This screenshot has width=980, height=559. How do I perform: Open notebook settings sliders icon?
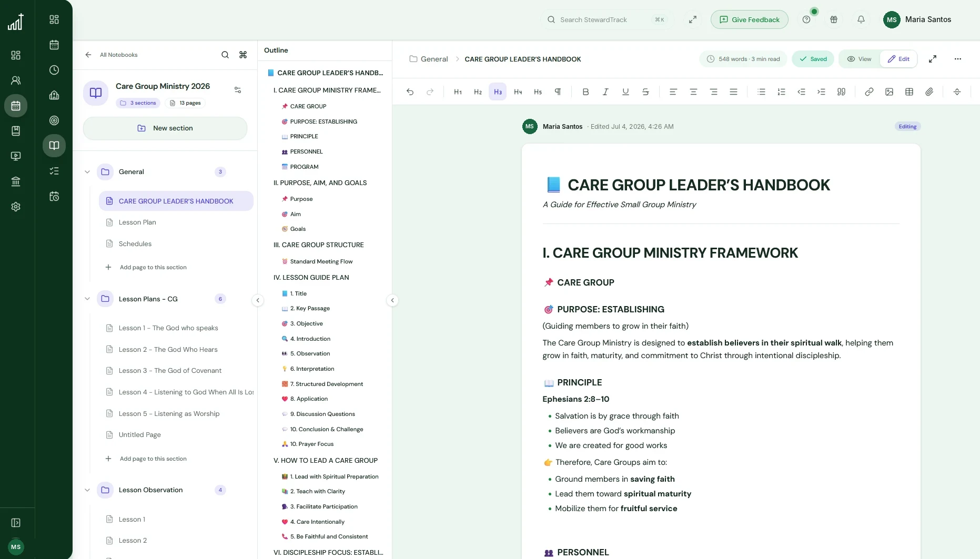(x=238, y=90)
